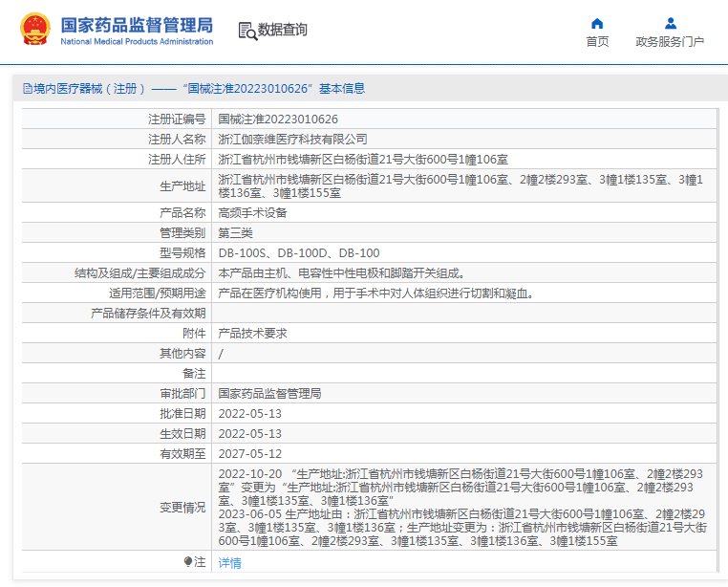Click the 产品储存条件及有效期 row label
The height and width of the screenshot is (587, 728).
[x=148, y=314]
